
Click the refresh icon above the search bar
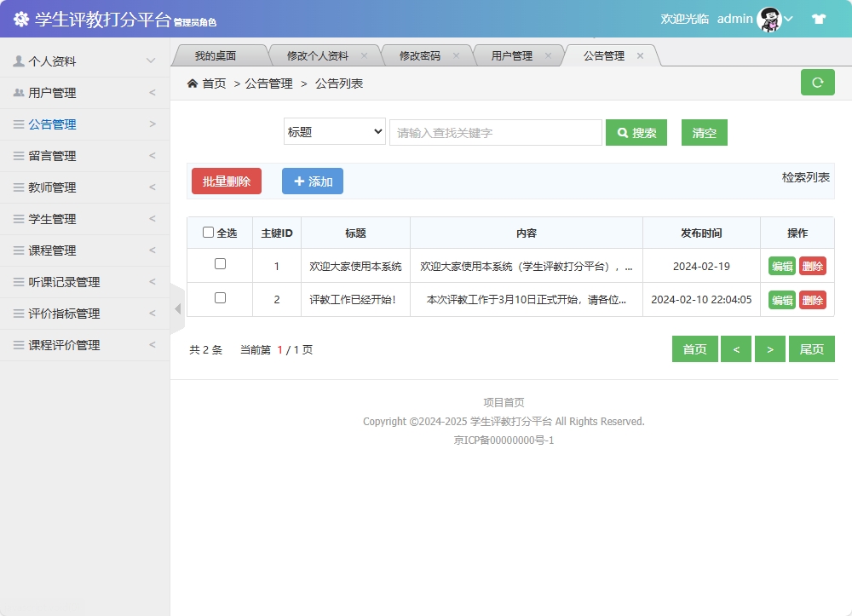pos(817,83)
